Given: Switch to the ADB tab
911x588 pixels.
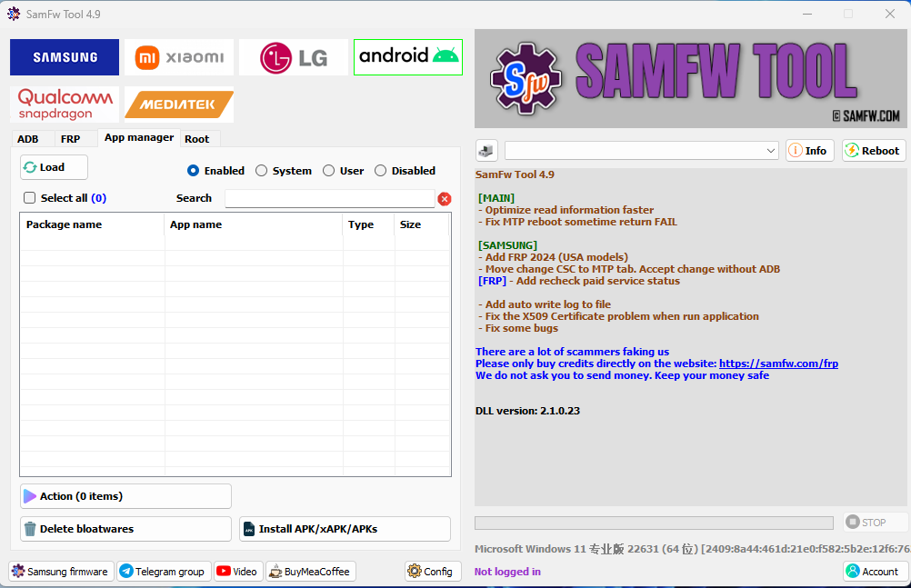Looking at the screenshot, I should (28, 139).
